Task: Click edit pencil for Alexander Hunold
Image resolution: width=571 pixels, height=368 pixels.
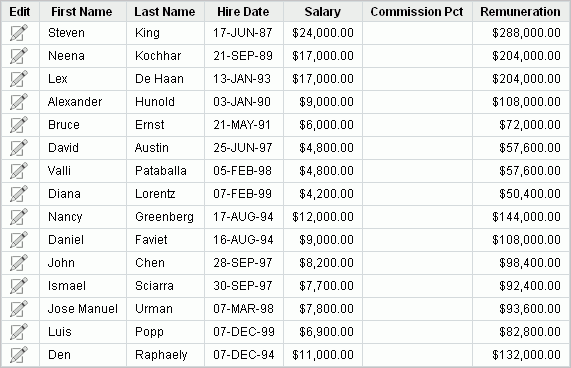Action: pyautogui.click(x=19, y=102)
